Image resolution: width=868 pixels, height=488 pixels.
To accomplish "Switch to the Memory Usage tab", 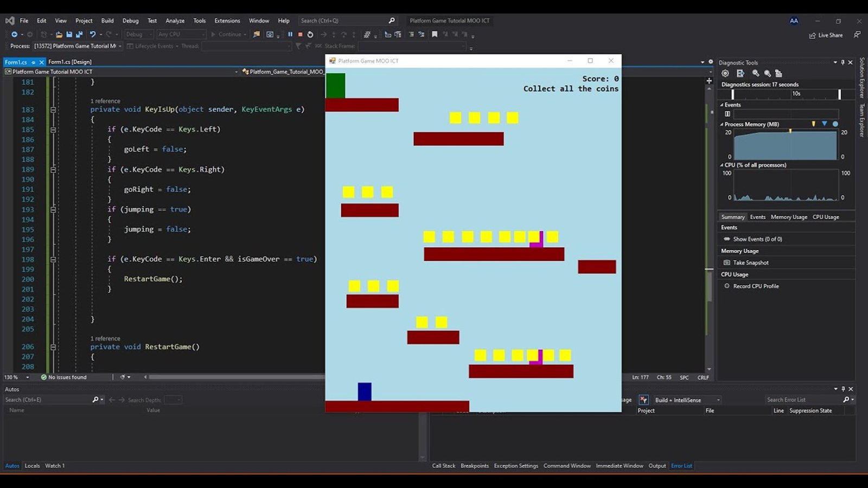I will click(789, 217).
